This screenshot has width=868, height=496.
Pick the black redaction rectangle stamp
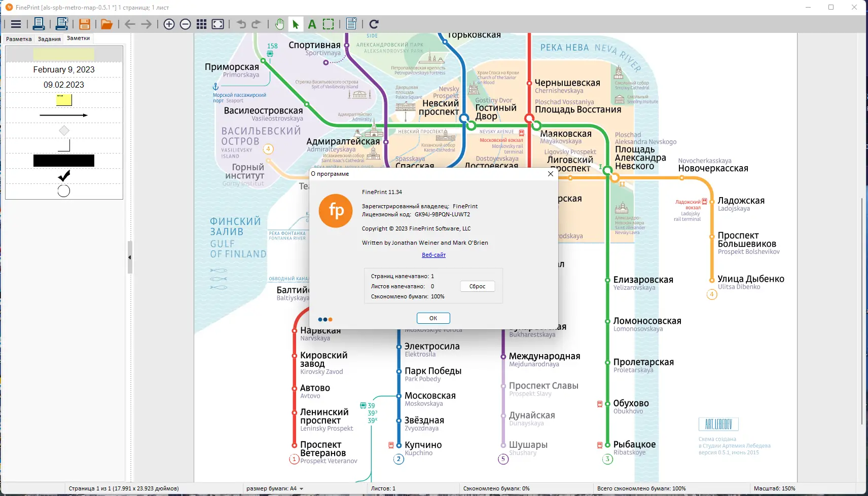click(64, 161)
